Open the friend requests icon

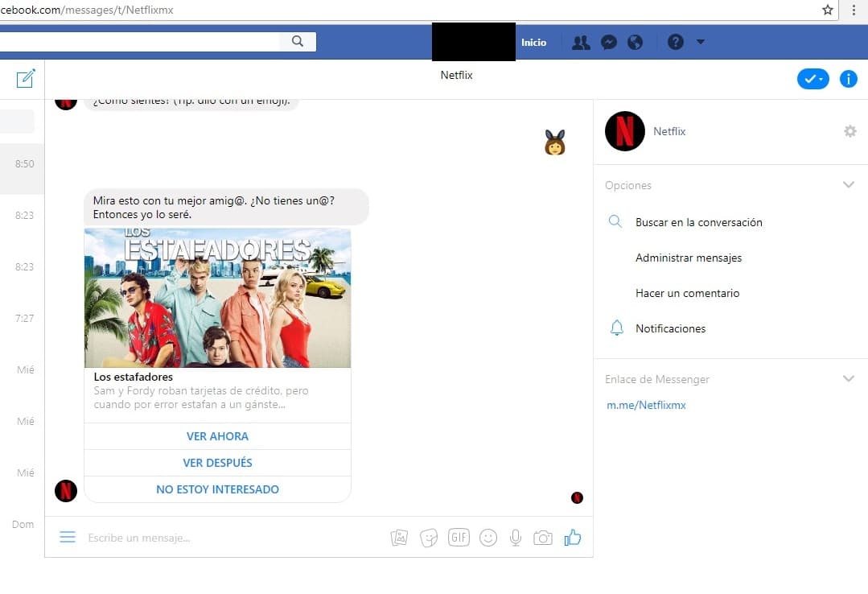pos(580,43)
